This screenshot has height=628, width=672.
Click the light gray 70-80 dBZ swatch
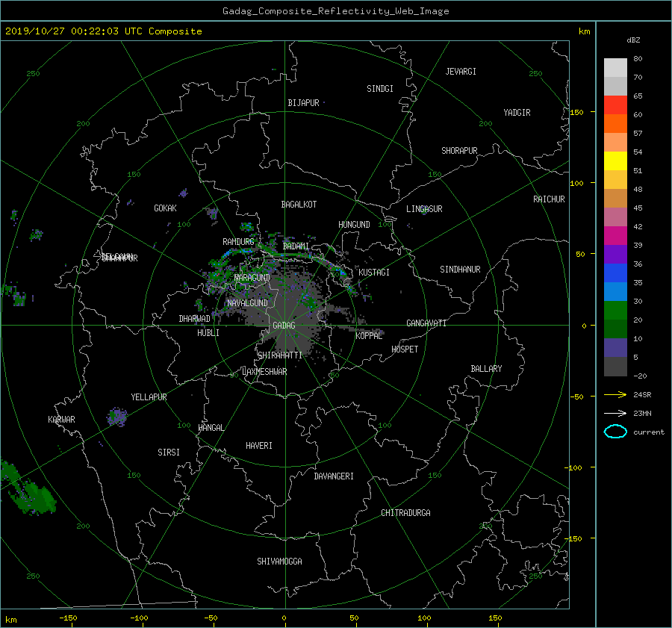click(615, 68)
